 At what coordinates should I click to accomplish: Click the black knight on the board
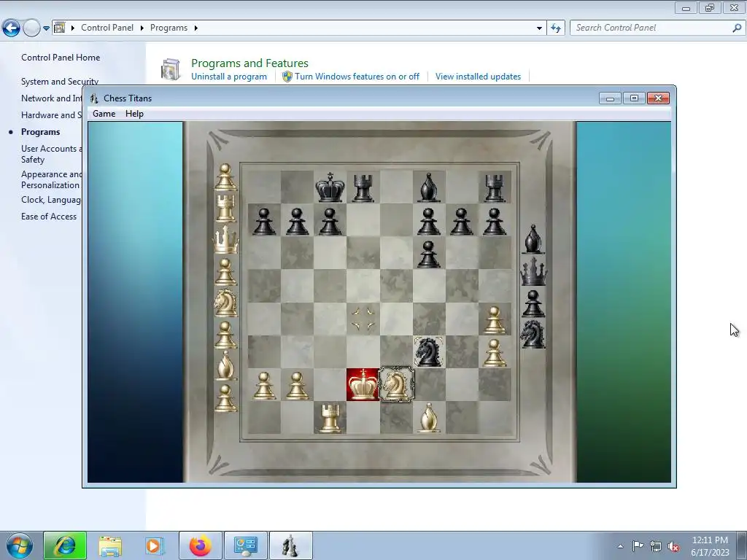click(x=428, y=351)
